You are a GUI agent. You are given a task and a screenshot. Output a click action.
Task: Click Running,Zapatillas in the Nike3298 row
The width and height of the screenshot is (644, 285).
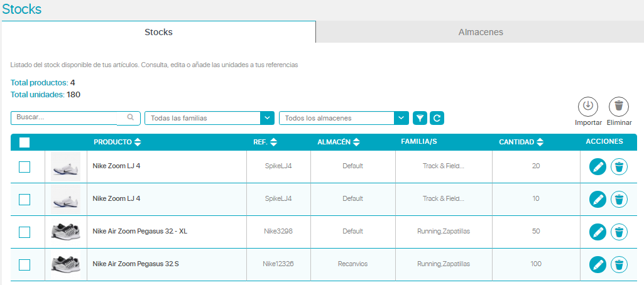(x=444, y=231)
